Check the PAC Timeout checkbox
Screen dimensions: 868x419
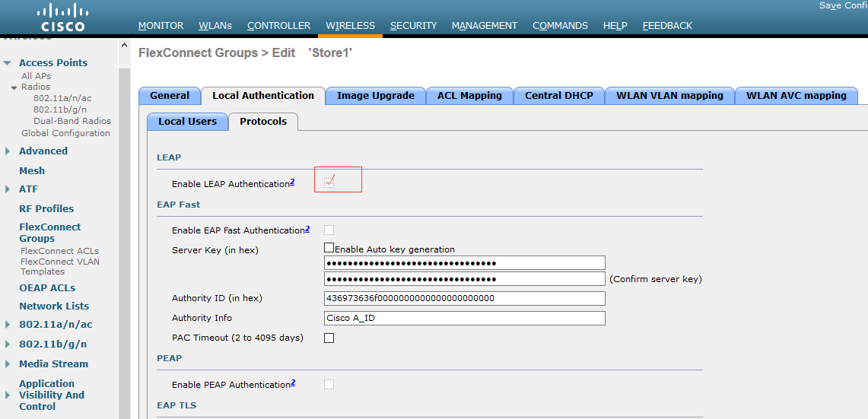coord(329,338)
